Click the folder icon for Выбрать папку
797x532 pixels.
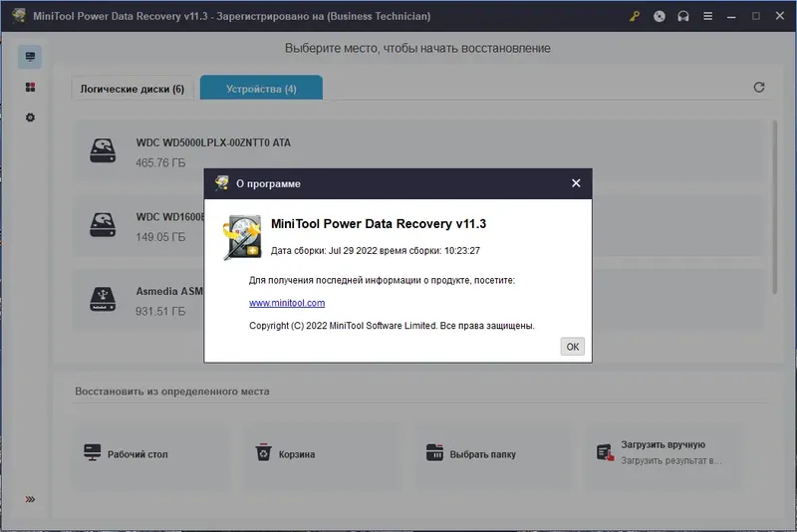(434, 452)
